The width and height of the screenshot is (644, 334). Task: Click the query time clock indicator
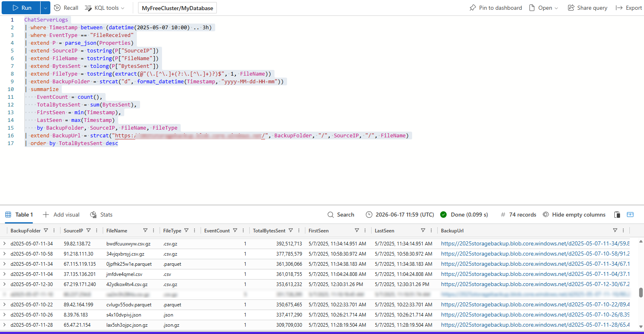coord(369,215)
